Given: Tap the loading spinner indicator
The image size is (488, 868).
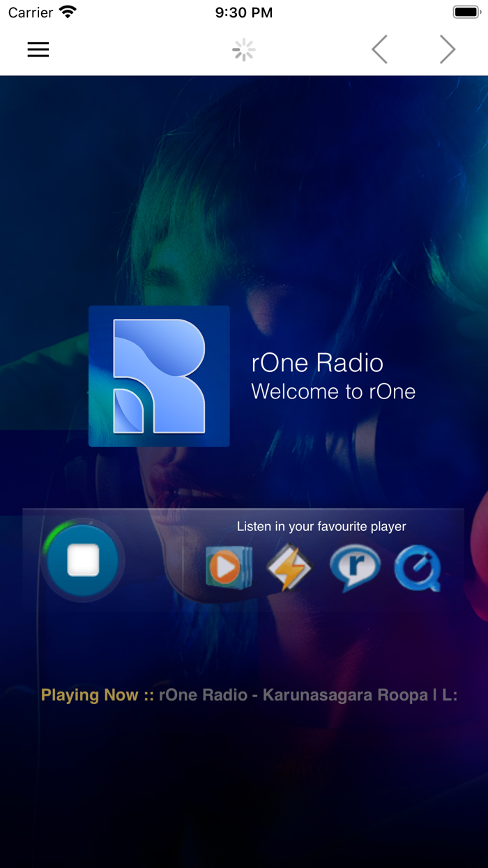Looking at the screenshot, I should (244, 50).
